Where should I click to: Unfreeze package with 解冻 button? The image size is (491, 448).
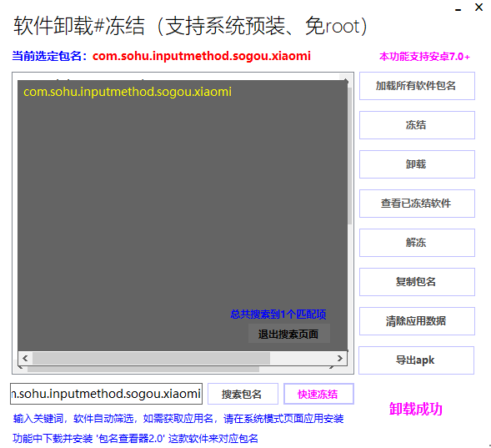(x=417, y=243)
